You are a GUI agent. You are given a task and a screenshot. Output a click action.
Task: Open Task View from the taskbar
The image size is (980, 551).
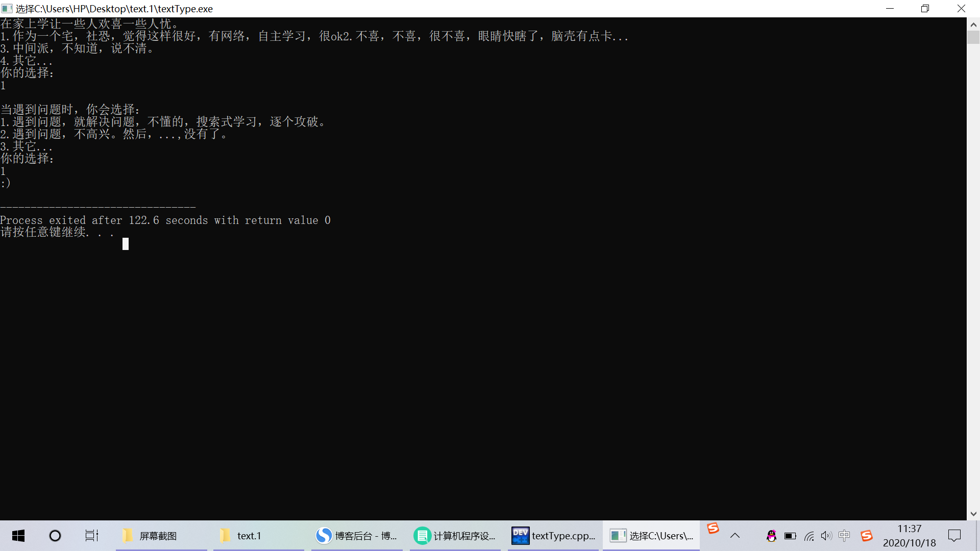(x=91, y=536)
